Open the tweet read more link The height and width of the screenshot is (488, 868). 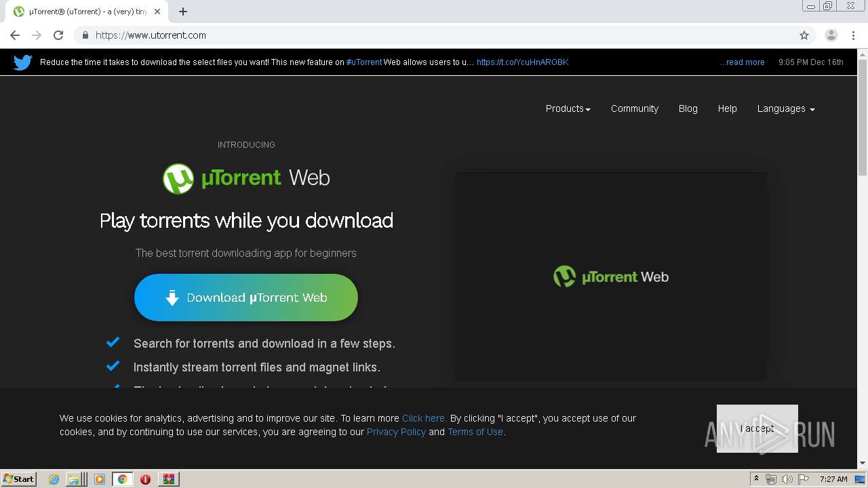743,62
